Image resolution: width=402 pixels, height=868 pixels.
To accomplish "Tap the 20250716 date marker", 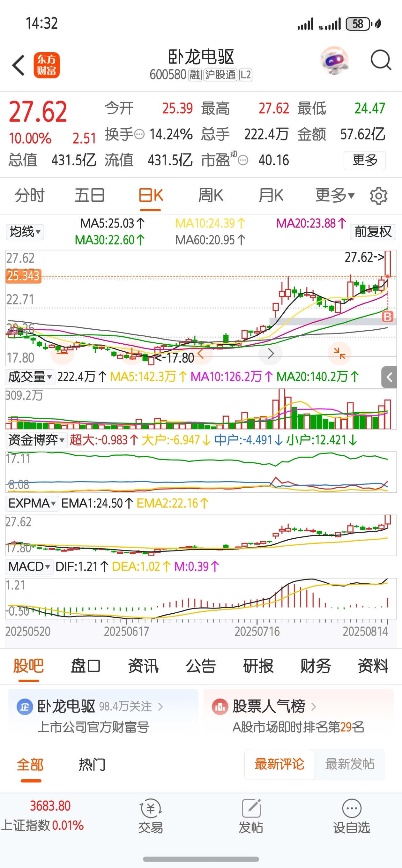I will 257,632.
